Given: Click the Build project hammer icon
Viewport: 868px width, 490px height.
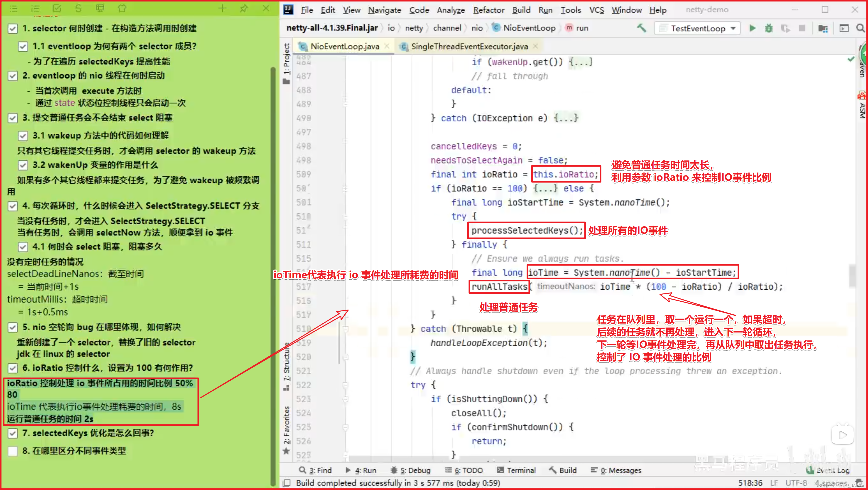Looking at the screenshot, I should click(x=642, y=28).
